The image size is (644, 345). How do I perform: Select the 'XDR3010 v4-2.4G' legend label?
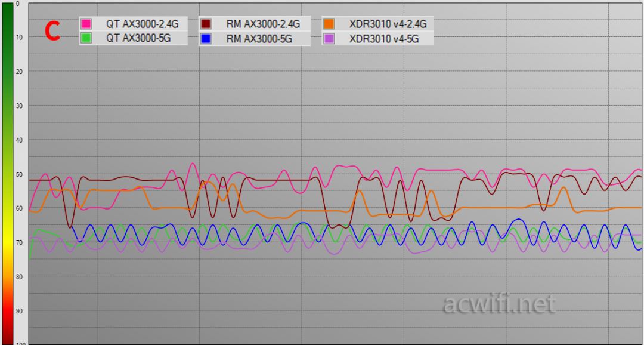point(388,24)
